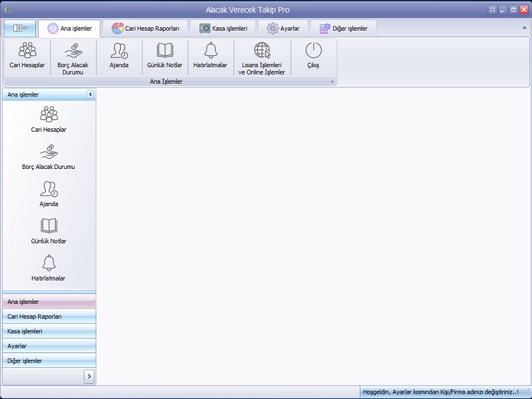Viewport: 532px width, 399px height.
Task: Open the layout dropdown button left of tabs
Action: (20, 29)
